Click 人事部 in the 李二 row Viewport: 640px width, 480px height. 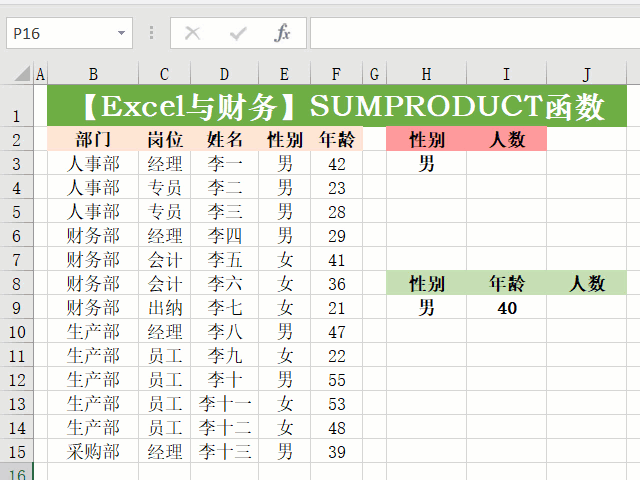93,187
